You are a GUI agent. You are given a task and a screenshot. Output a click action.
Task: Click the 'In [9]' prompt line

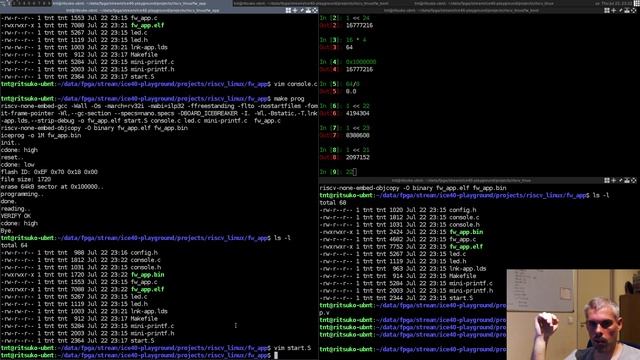tap(338, 172)
